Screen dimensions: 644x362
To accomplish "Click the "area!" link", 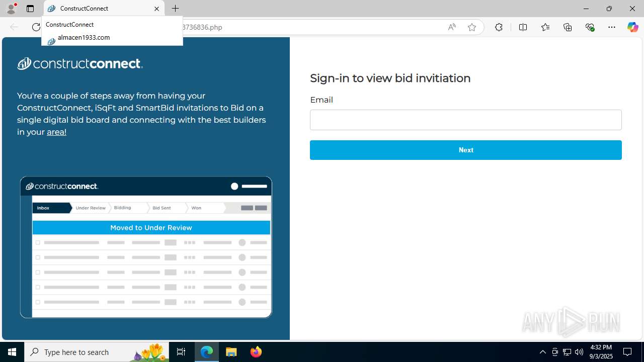I will 56,132.
